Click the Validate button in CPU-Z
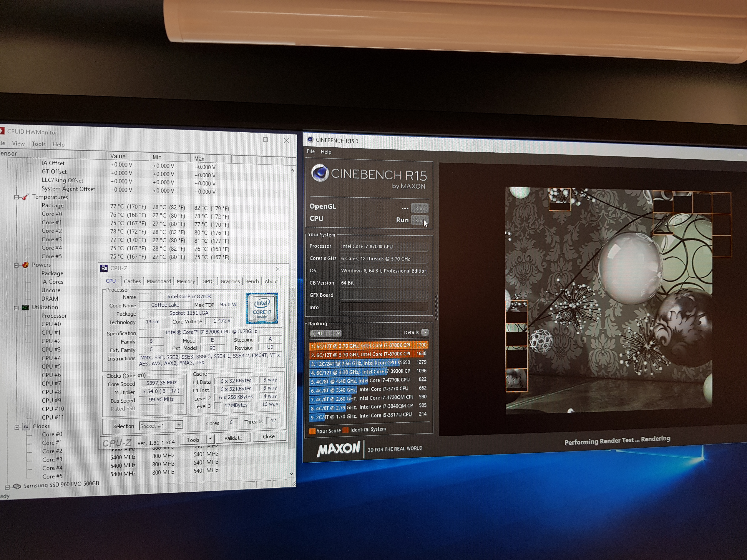The image size is (747, 560). click(x=233, y=438)
